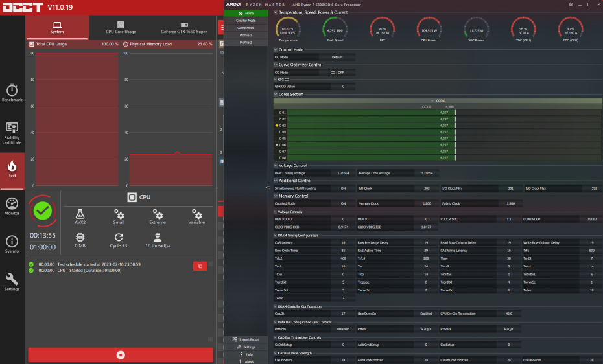Click the Peak Core(s) Voltage value

click(x=343, y=173)
